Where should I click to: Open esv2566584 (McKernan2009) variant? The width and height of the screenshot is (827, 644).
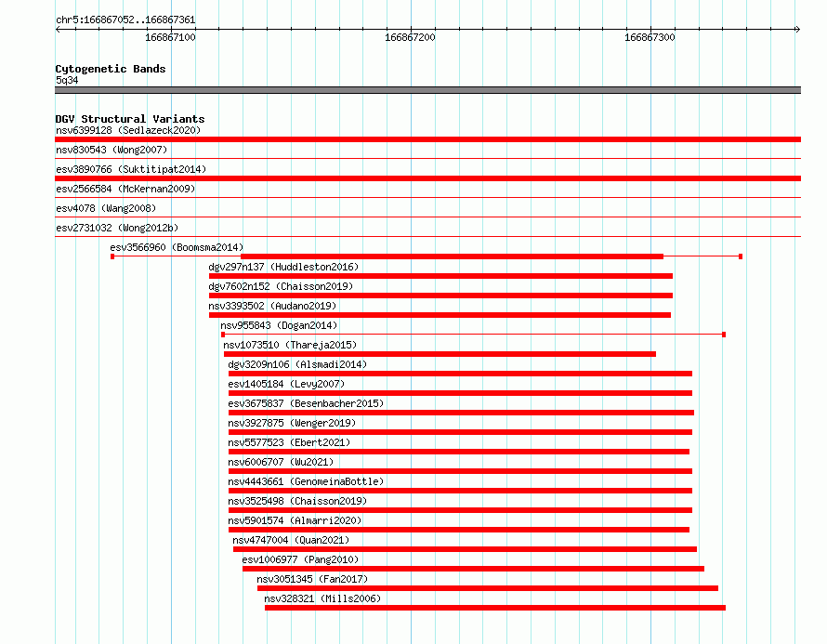point(125,189)
